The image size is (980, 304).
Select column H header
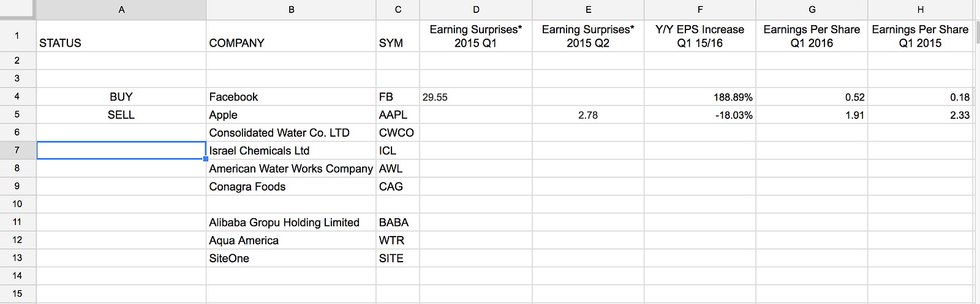click(x=920, y=10)
